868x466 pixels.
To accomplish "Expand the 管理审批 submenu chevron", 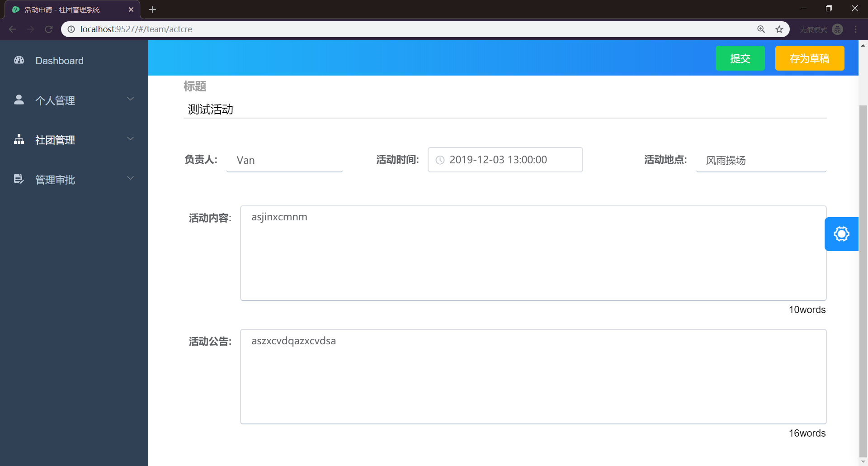I will click(x=131, y=178).
